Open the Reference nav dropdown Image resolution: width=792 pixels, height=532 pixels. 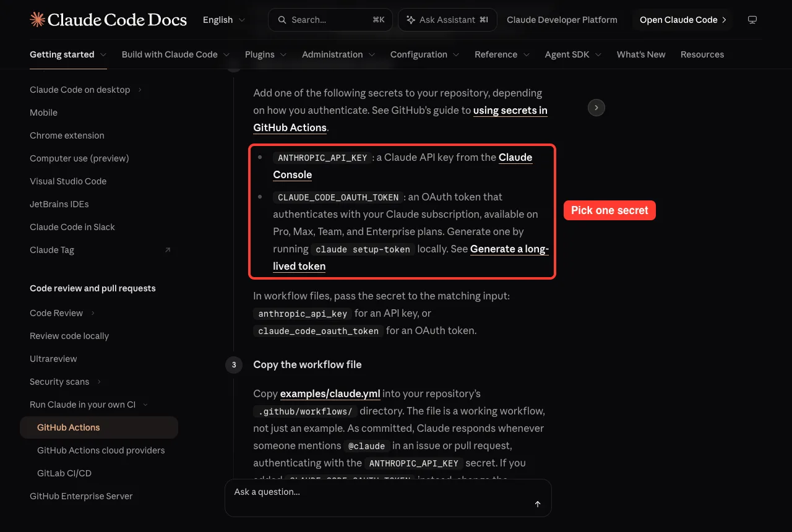pyautogui.click(x=502, y=54)
